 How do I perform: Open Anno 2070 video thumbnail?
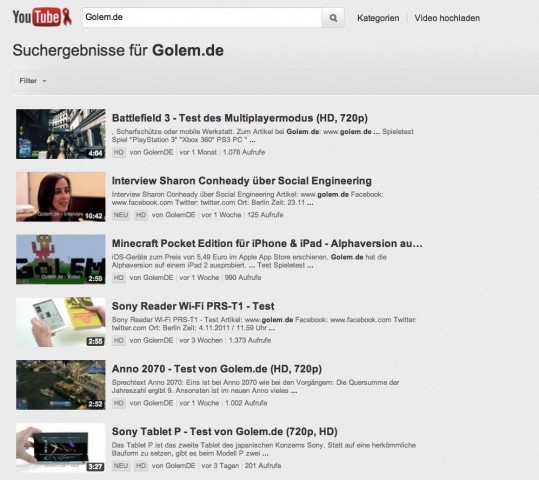[x=60, y=385]
